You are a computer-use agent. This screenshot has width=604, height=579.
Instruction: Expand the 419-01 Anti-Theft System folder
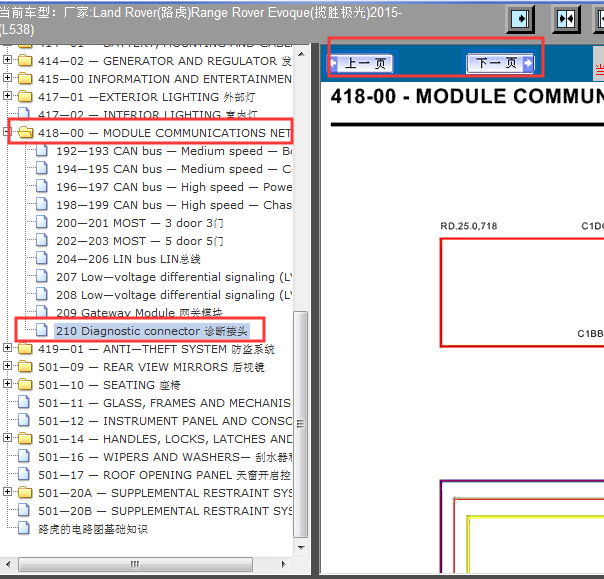point(7,348)
